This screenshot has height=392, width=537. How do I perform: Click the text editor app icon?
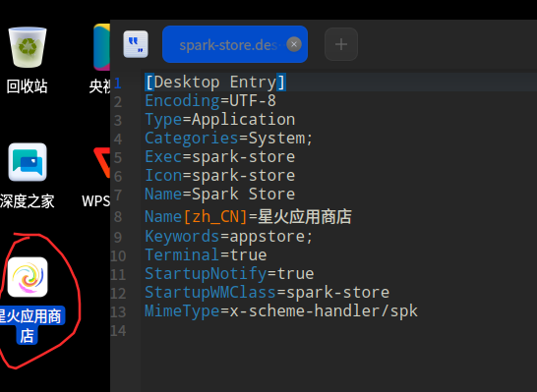coord(136,44)
